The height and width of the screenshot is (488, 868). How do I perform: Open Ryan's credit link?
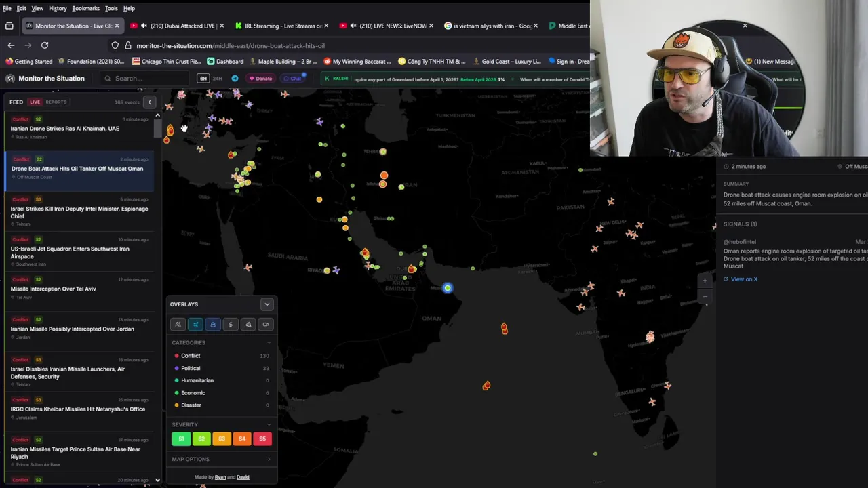tap(220, 477)
